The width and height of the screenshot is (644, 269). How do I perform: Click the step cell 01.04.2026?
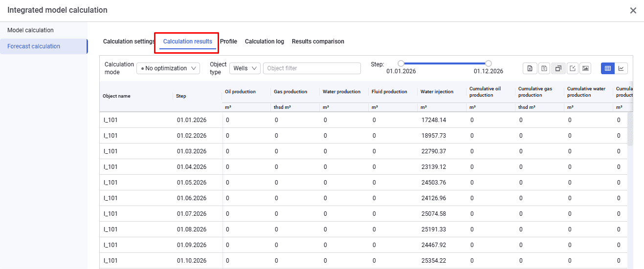192,167
